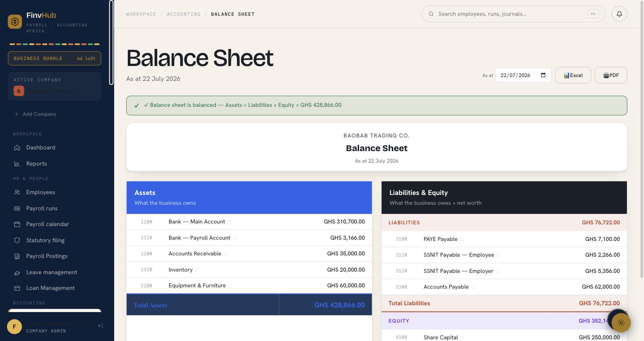Click the Reports chart icon
Viewport: 644px width, 341px height.
(x=17, y=164)
